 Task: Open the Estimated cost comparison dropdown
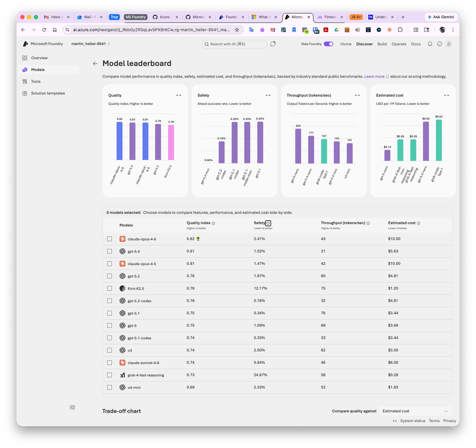pos(415,411)
